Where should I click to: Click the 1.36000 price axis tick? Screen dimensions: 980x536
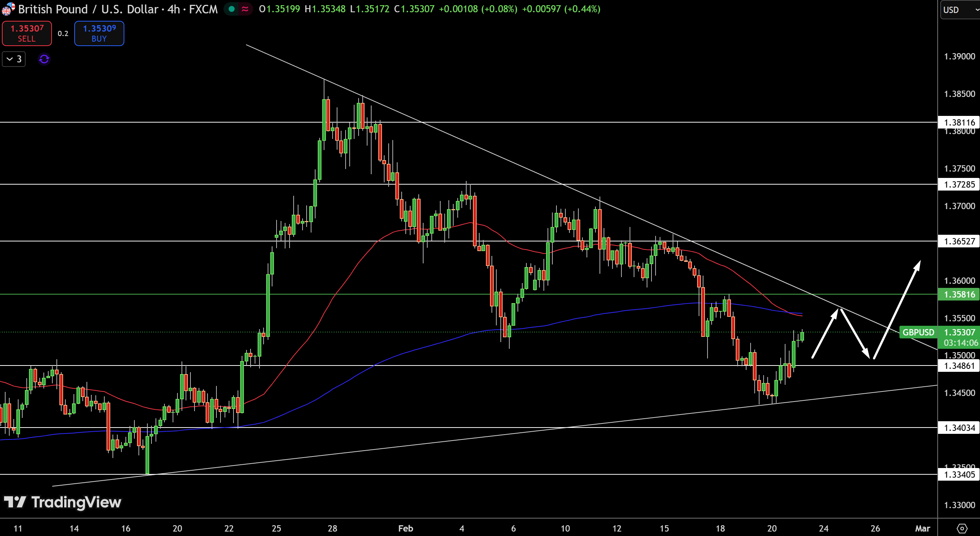click(x=960, y=280)
